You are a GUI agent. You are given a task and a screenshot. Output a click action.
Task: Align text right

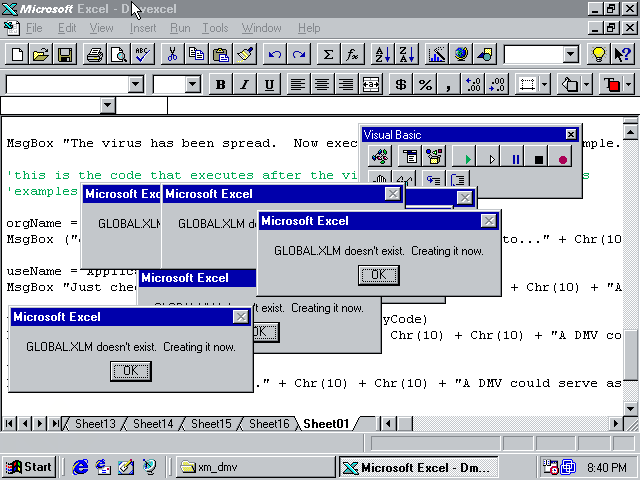click(346, 84)
